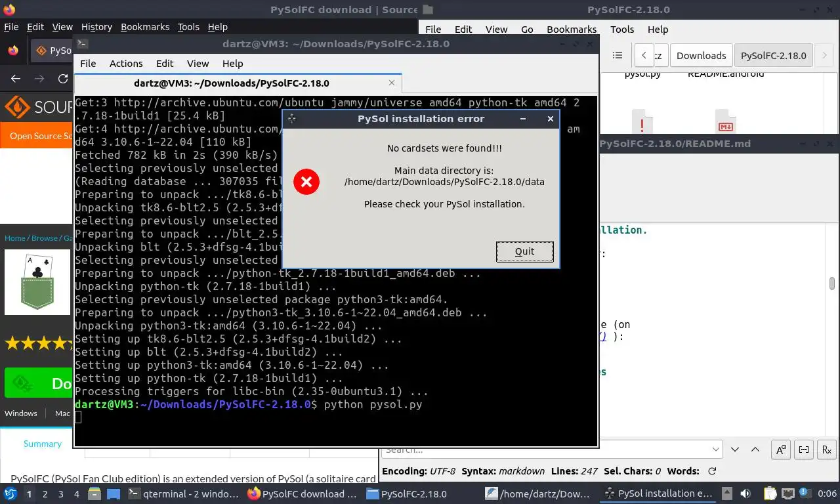Viewport: 840px width, 504px height.
Task: Click the Home breadcrumb link on SourceForge
Action: point(14,238)
